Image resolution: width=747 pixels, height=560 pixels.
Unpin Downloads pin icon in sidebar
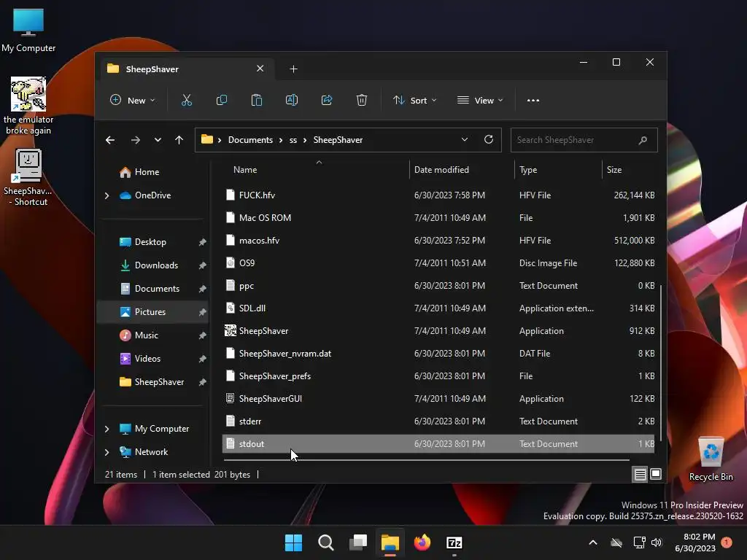[x=203, y=265]
